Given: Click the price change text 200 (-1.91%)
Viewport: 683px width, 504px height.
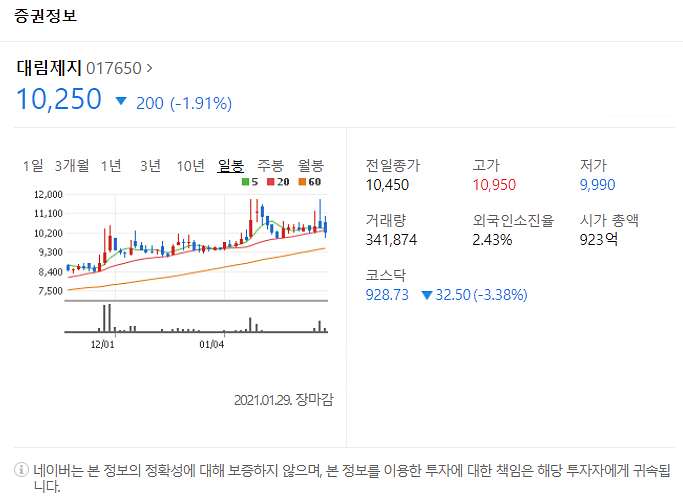Looking at the screenshot, I should [184, 103].
